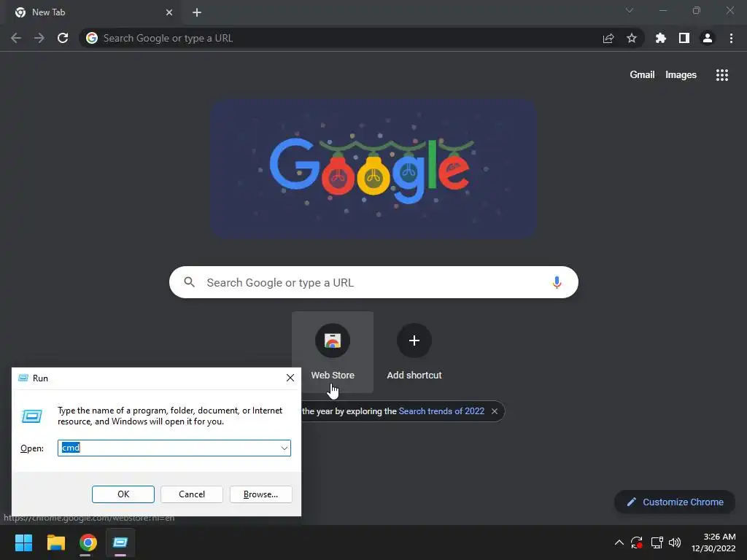The image size is (747, 560).
Task: Open the taskbar clock and date
Action: click(x=713, y=542)
